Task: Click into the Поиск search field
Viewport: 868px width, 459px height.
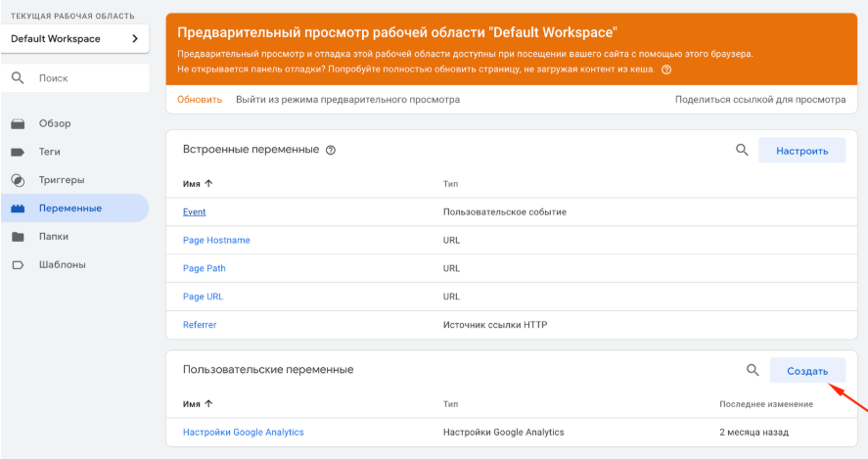Action: 88,77
